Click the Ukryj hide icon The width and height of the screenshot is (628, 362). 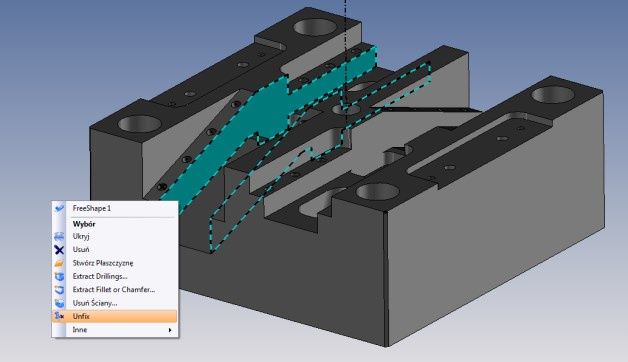click(59, 236)
